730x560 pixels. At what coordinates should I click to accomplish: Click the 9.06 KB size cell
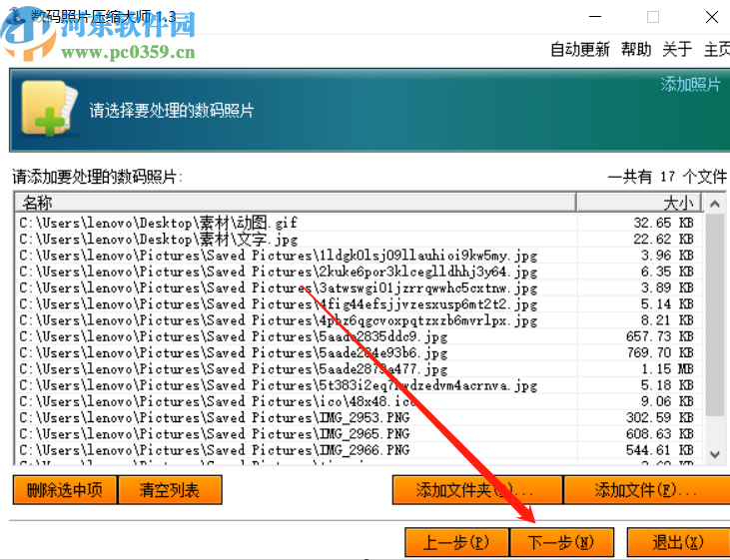[667, 401]
